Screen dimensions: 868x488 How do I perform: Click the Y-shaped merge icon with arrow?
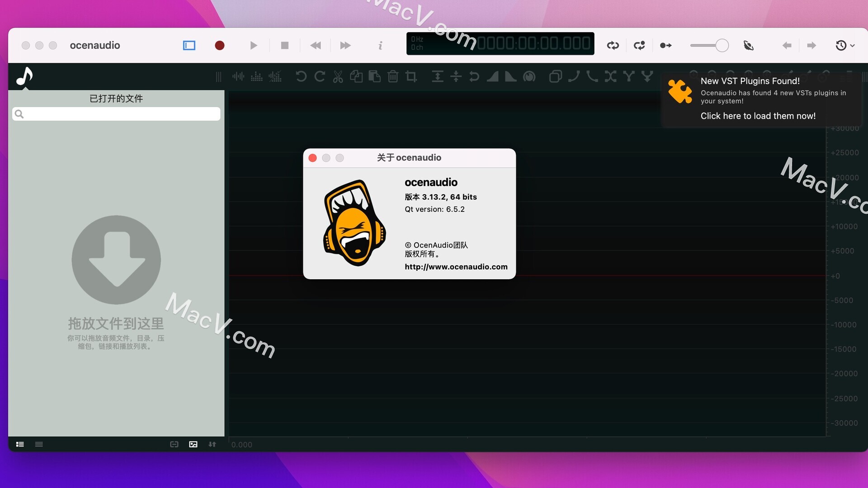tap(647, 76)
